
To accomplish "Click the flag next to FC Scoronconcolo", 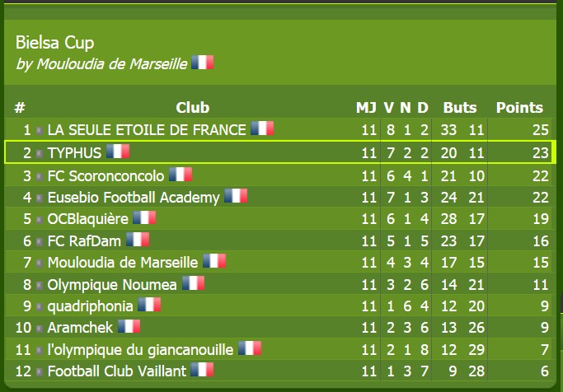I will (181, 175).
